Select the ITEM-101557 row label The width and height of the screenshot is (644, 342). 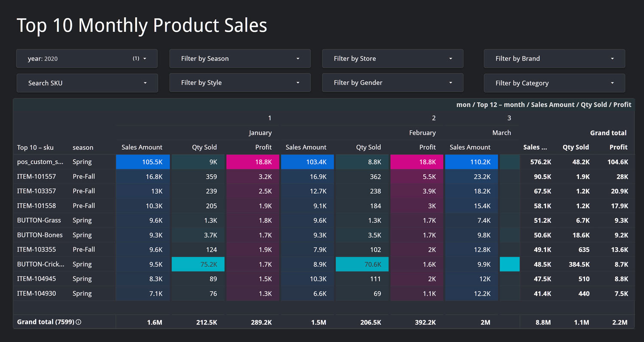pos(36,176)
